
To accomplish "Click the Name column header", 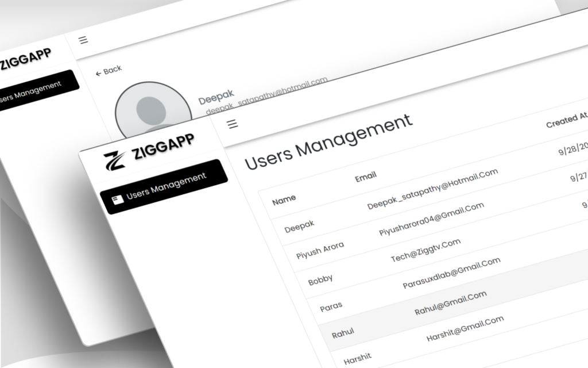I will (284, 200).
